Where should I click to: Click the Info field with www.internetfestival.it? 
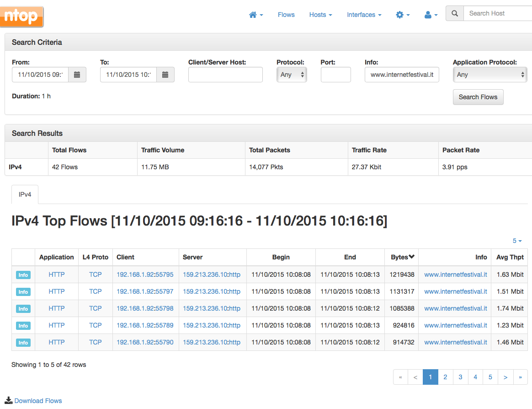tap(402, 75)
